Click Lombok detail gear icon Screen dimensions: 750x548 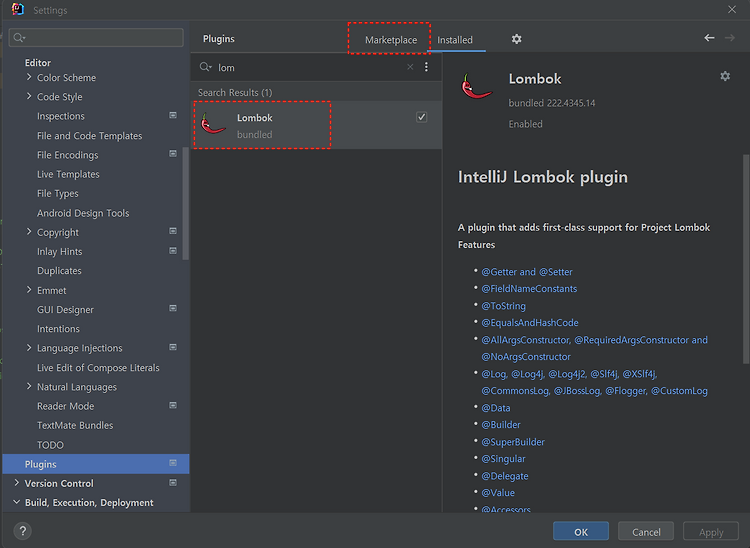coord(725,76)
